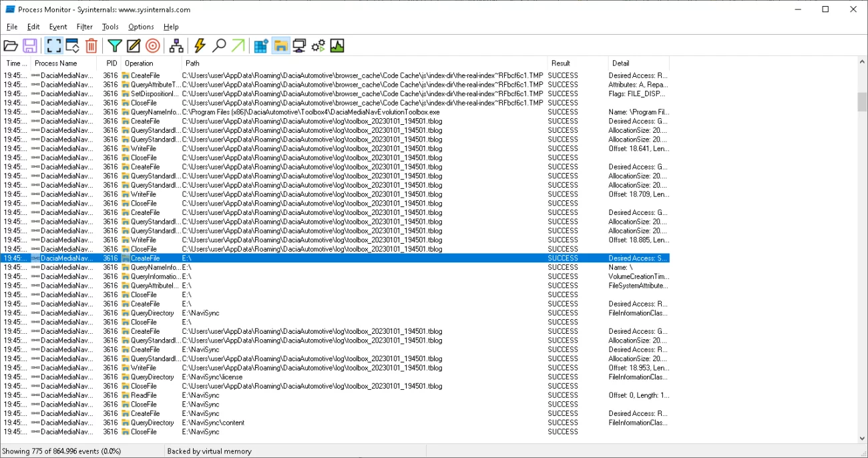Open the Highlight dialog via the pencil icon
Viewport: 868px width, 458px height.
134,45
